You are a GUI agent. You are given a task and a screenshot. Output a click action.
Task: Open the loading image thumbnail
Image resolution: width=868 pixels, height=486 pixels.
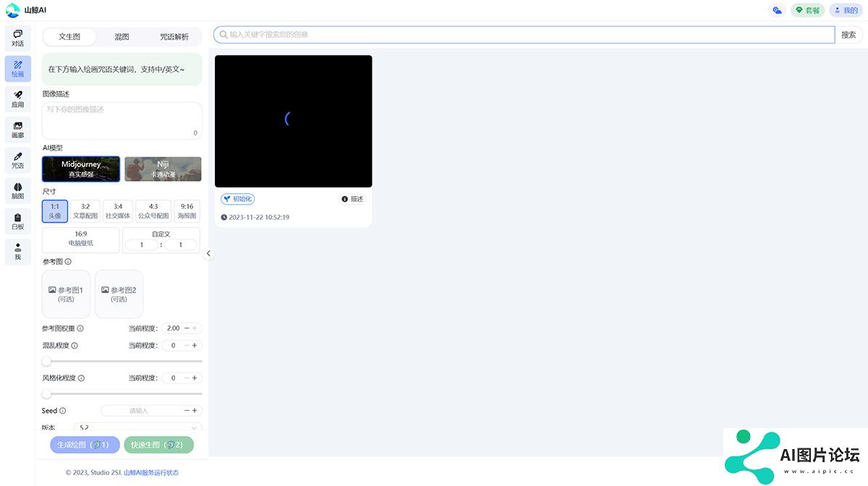click(294, 121)
